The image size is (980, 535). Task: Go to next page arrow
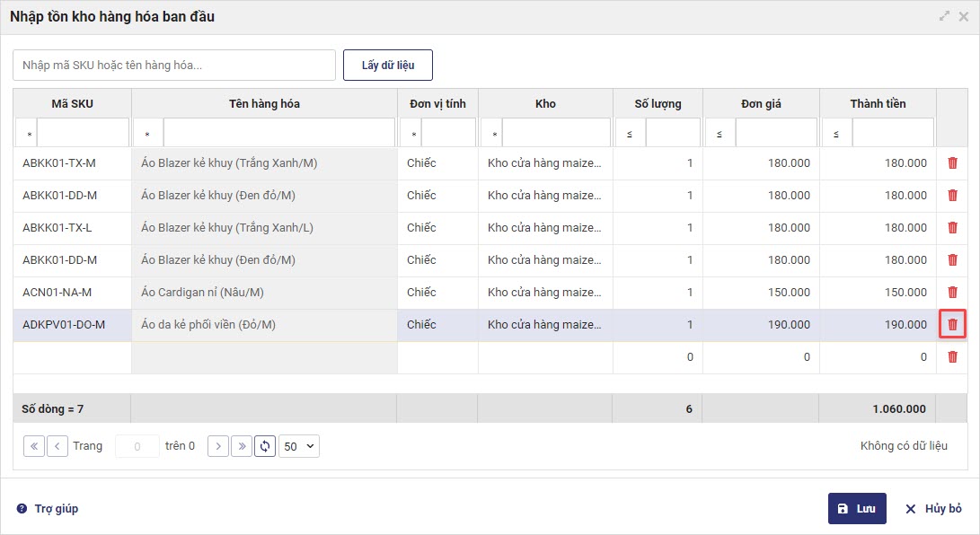218,446
